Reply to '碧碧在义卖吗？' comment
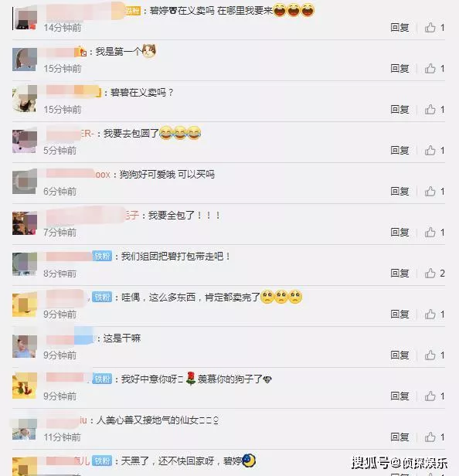The width and height of the screenshot is (459, 476). [x=399, y=110]
